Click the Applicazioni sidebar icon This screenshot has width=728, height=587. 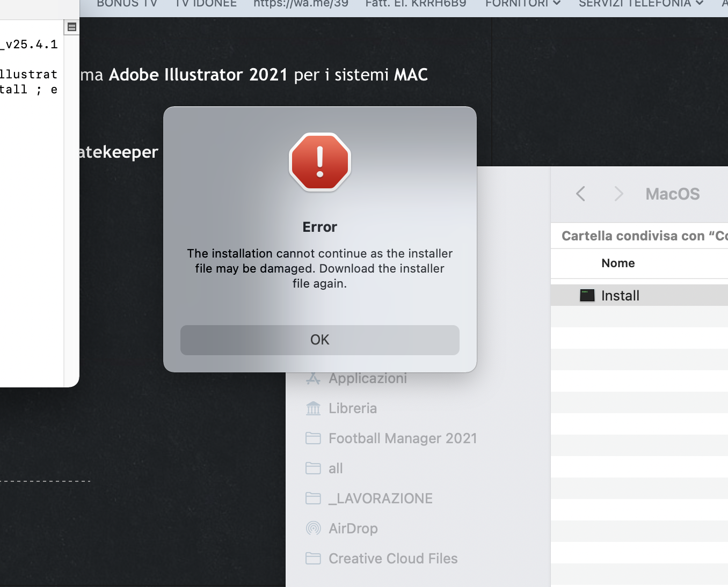point(313,378)
